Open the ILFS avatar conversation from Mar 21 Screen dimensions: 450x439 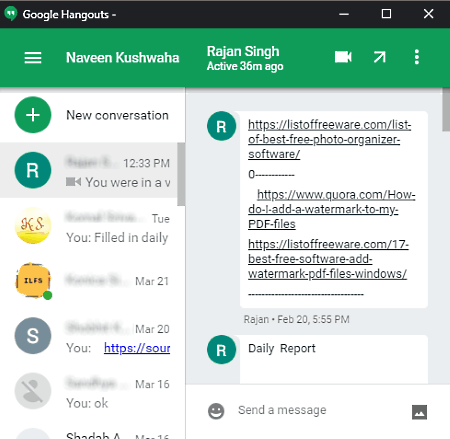[89, 281]
